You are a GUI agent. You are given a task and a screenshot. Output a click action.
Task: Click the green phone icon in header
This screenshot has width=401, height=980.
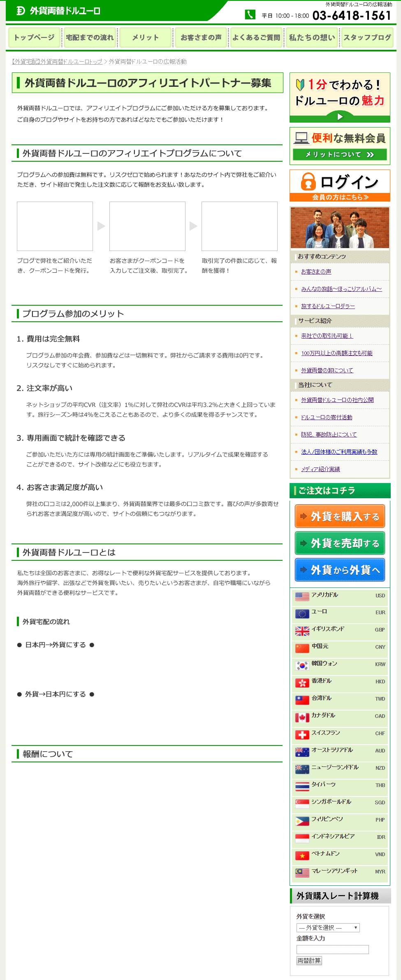250,15
